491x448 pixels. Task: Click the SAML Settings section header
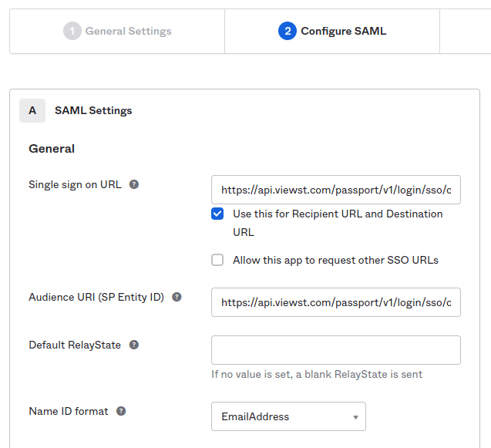coord(93,111)
